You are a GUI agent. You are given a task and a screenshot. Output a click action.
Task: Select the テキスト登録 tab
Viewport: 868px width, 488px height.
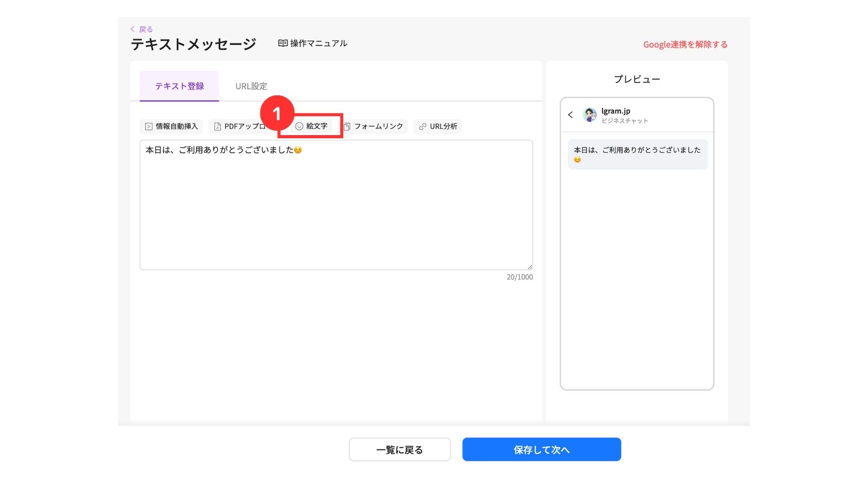pos(179,86)
